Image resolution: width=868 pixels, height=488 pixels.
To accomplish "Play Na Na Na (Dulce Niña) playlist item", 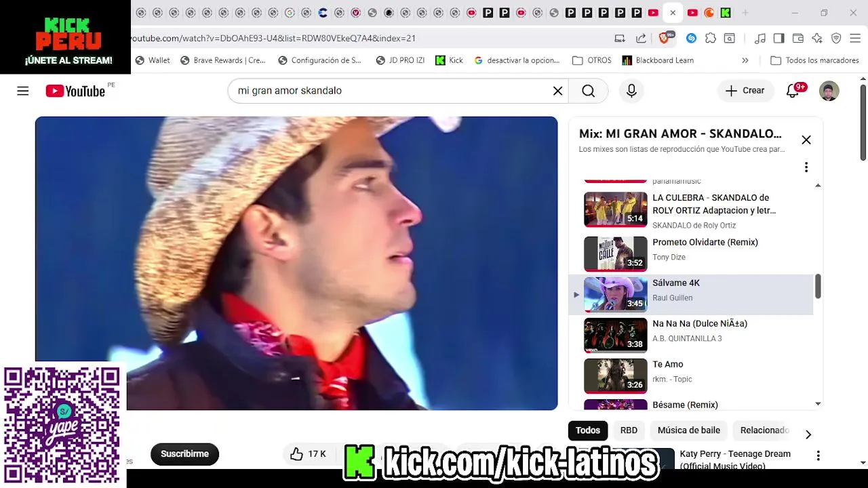I will (x=690, y=335).
